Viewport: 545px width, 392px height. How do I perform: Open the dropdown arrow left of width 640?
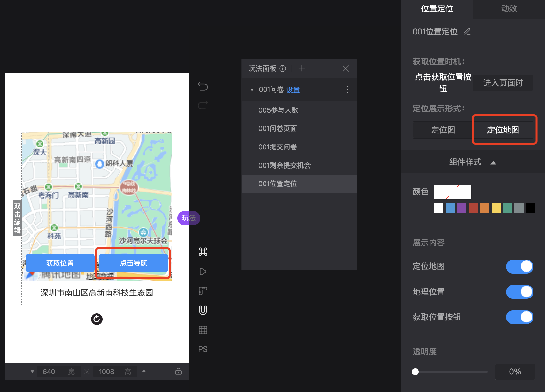click(32, 371)
